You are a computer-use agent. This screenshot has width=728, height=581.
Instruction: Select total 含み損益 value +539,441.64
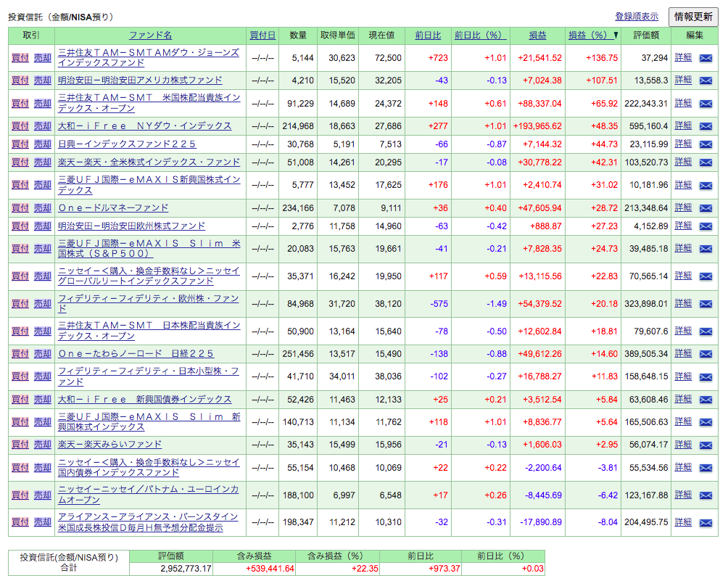pyautogui.click(x=270, y=569)
